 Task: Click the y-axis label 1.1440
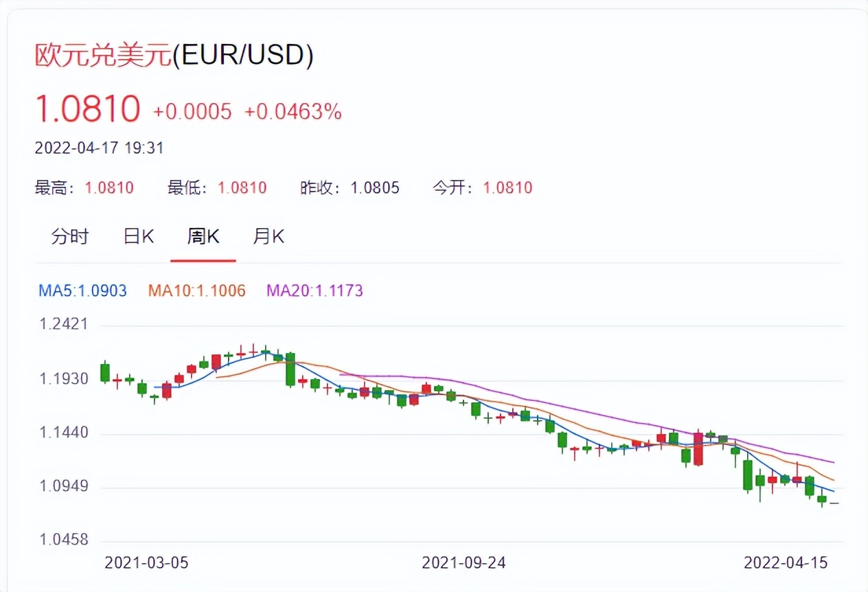coord(65,433)
